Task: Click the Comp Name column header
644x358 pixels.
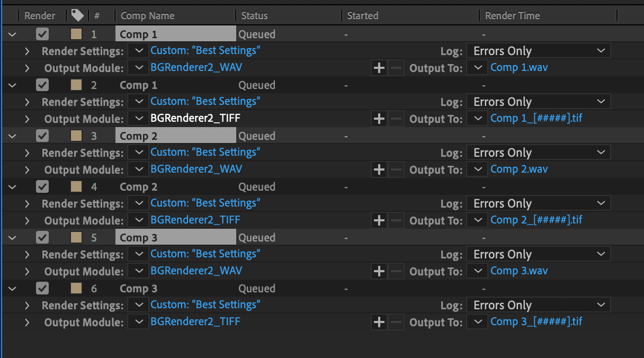Action: [148, 16]
